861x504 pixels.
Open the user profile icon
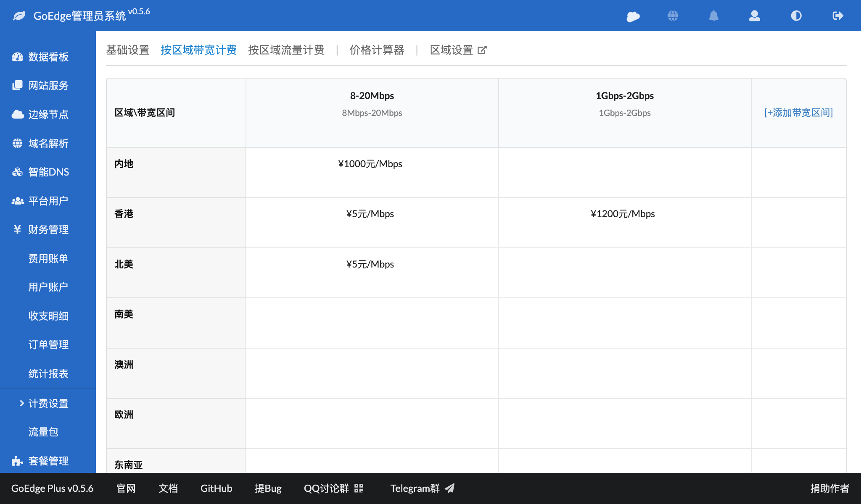pos(755,16)
